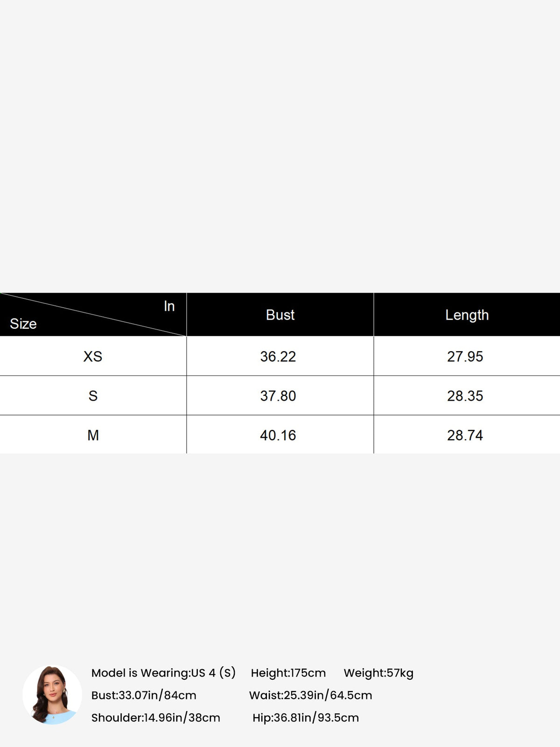The image size is (560, 747).
Task: Select the XS bust value 36.22
Action: point(278,356)
